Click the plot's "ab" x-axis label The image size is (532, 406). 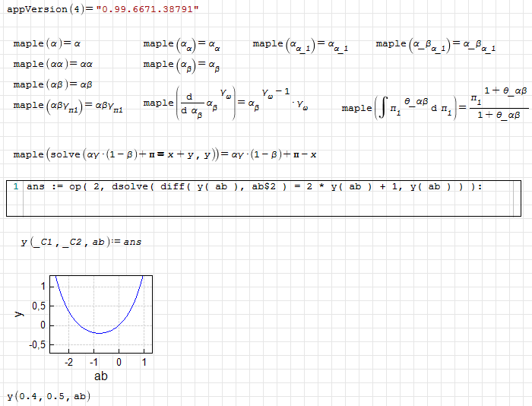(100, 376)
